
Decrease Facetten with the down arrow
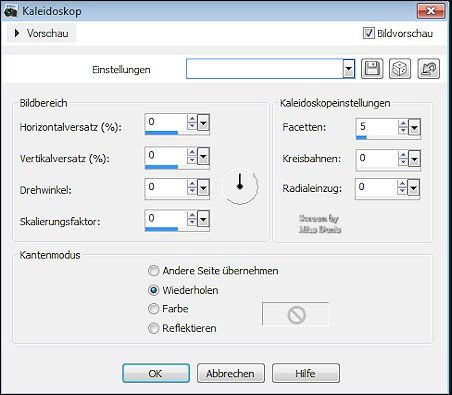pyautogui.click(x=403, y=131)
